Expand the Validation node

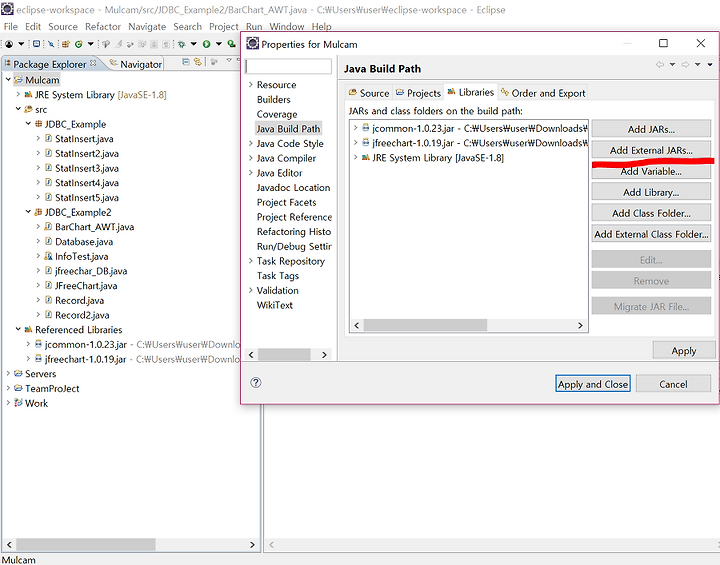click(251, 290)
